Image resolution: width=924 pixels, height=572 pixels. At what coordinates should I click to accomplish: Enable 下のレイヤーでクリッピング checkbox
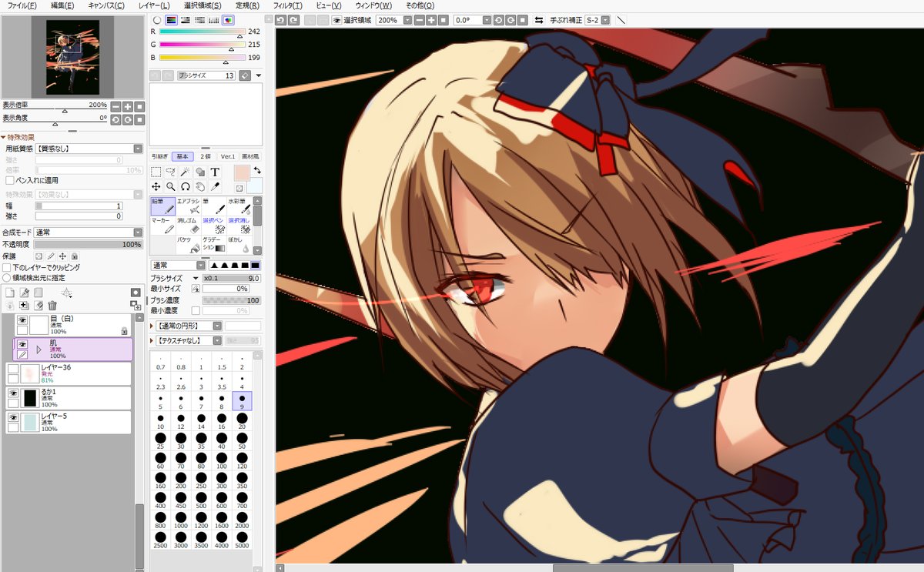tap(7, 267)
